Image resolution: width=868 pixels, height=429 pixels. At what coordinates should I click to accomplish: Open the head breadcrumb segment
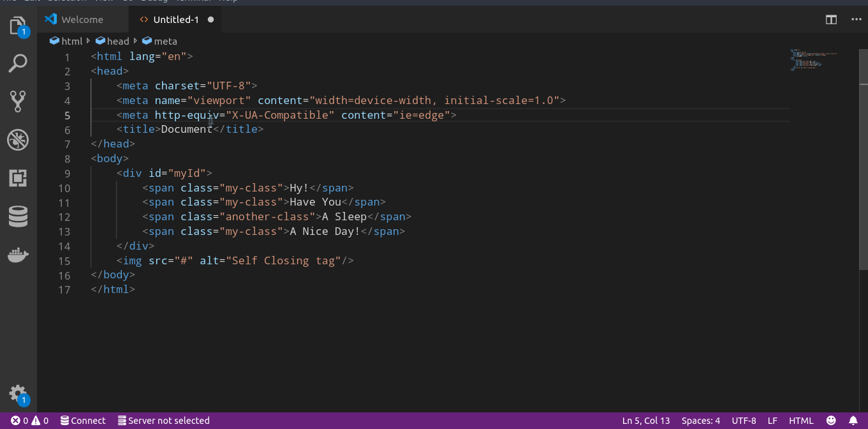pyautogui.click(x=112, y=41)
